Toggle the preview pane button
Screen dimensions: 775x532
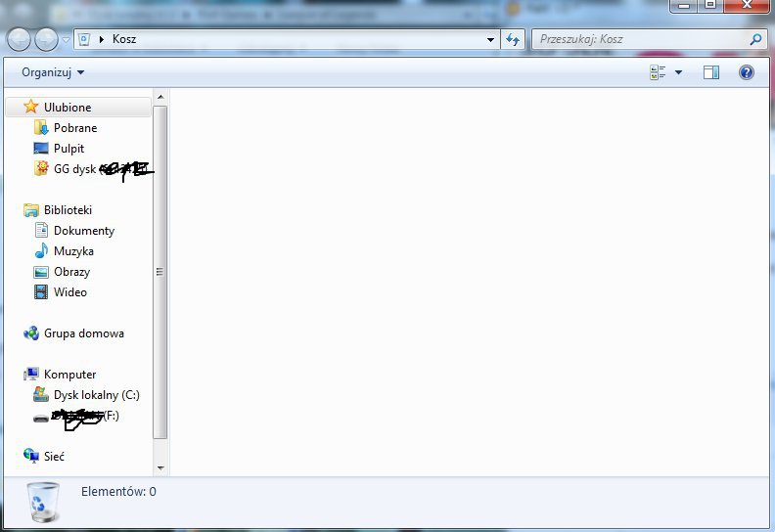click(x=711, y=72)
